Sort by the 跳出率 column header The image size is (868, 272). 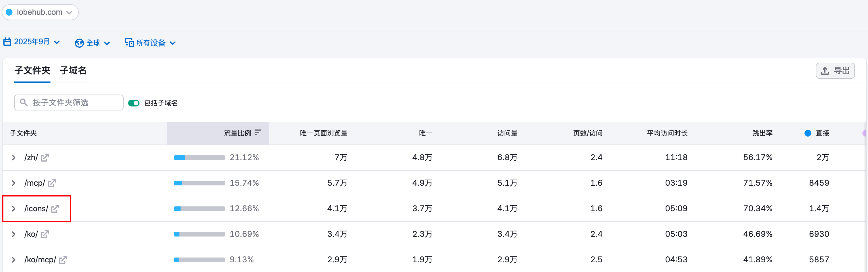[762, 133]
